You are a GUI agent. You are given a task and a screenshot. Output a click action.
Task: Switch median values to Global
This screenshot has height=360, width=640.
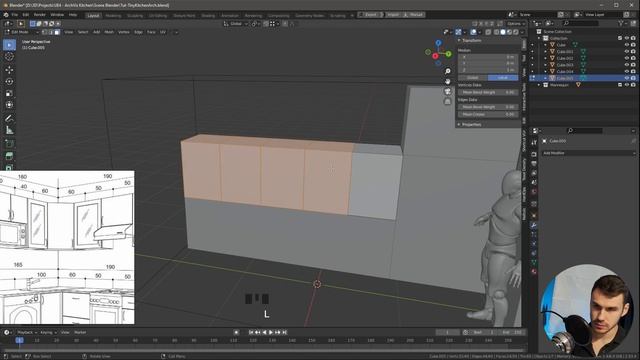coord(473,78)
